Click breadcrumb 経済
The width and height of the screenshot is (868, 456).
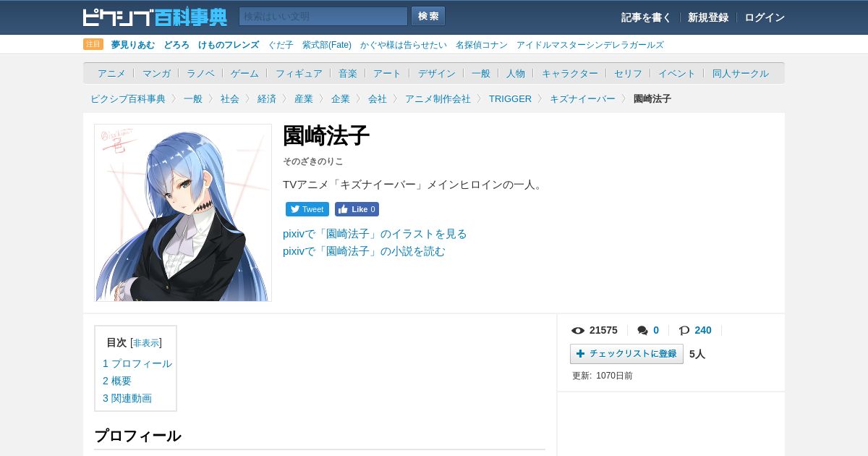267,98
